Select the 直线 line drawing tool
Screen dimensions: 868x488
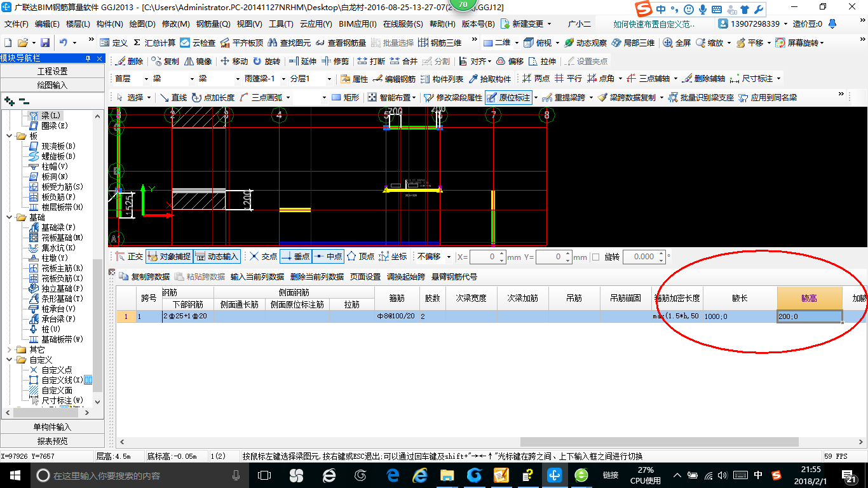pyautogui.click(x=173, y=97)
